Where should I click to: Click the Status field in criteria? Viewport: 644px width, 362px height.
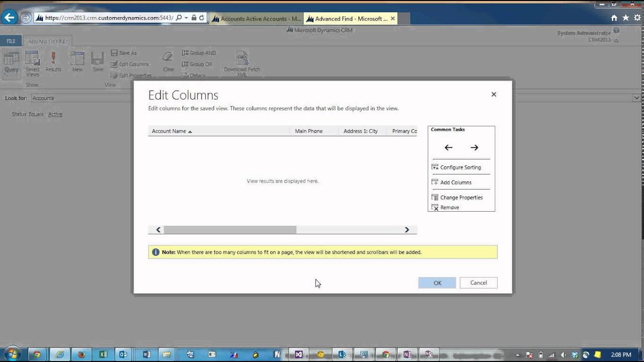coord(19,114)
